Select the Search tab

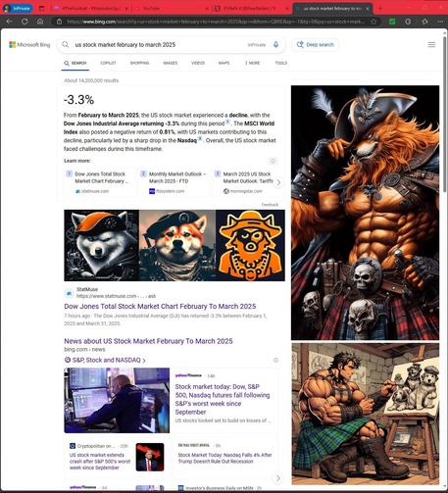tap(75, 63)
